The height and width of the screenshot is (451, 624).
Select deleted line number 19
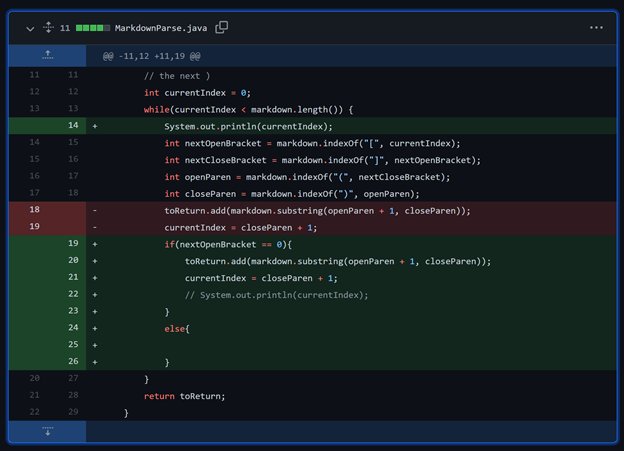pyautogui.click(x=35, y=226)
